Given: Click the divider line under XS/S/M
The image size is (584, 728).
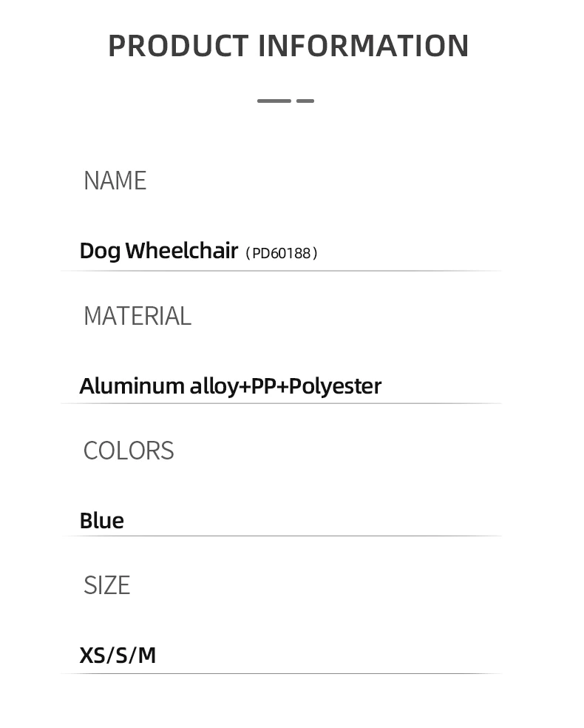Looking at the screenshot, I should (281, 673).
